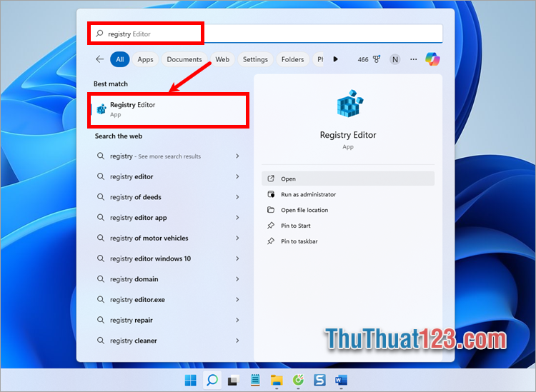The image size is (536, 392).
Task: Expand the 'registry of deeds' chevron
Action: click(x=237, y=197)
